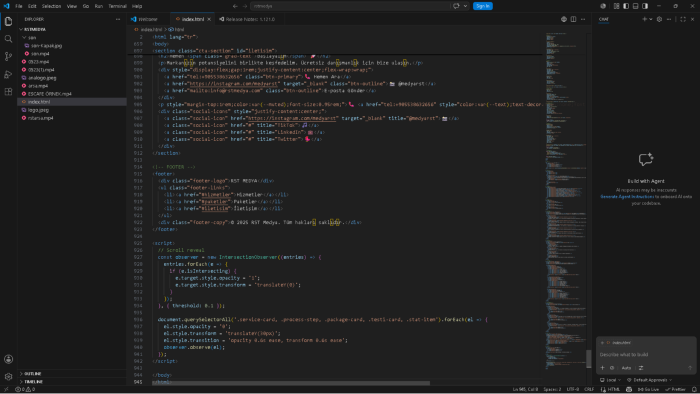Switch to the Release Notes tab
This screenshot has width=700, height=394.
250,19
